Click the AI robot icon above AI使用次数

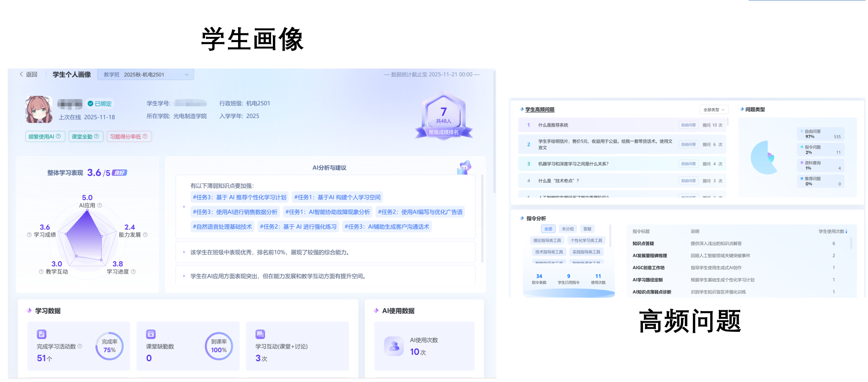click(x=393, y=346)
